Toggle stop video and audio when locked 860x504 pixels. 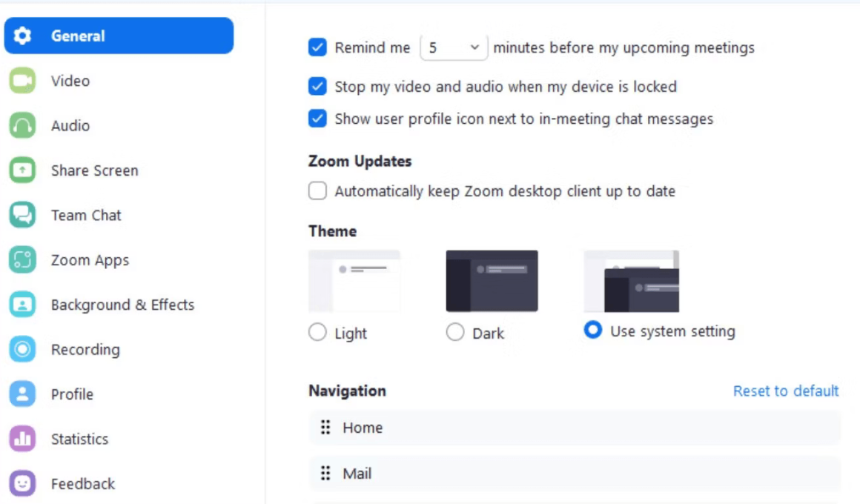317,86
